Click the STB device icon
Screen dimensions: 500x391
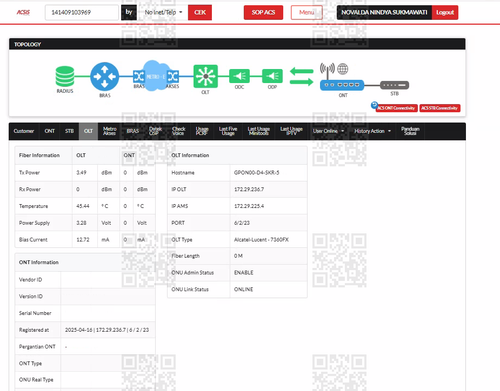(x=395, y=85)
